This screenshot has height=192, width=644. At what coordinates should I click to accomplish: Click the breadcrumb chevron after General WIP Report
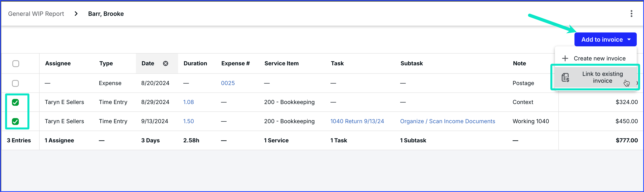pos(76,14)
